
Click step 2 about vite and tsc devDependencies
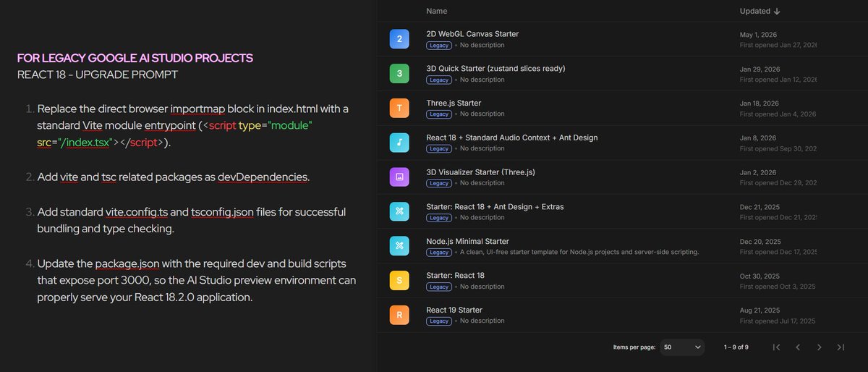coord(173,177)
